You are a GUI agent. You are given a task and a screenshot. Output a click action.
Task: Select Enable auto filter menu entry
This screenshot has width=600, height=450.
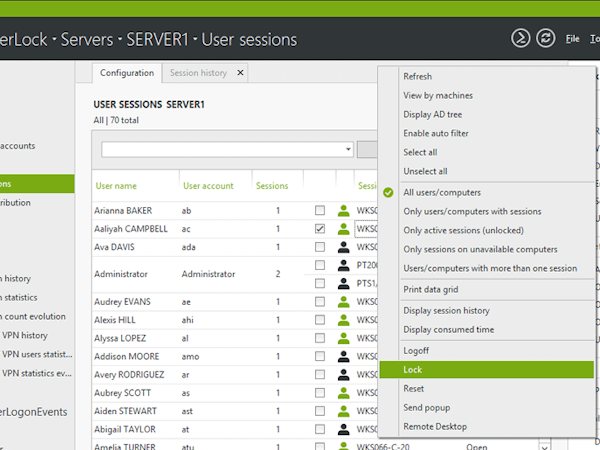pos(436,133)
